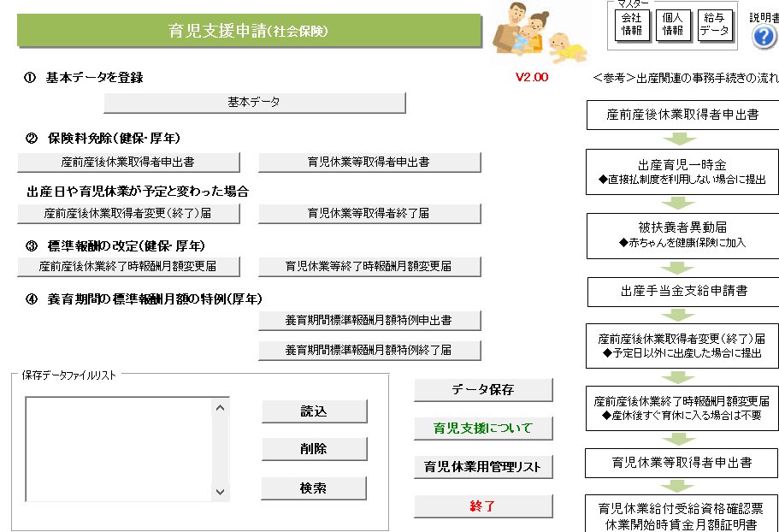
Task: Click the V2.00 version label
Action: click(x=532, y=78)
